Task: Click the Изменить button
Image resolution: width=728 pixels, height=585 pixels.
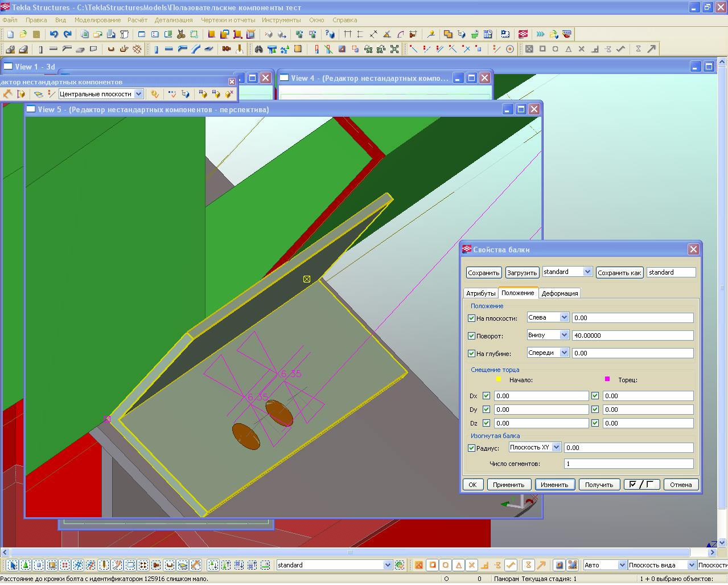Action: click(554, 485)
